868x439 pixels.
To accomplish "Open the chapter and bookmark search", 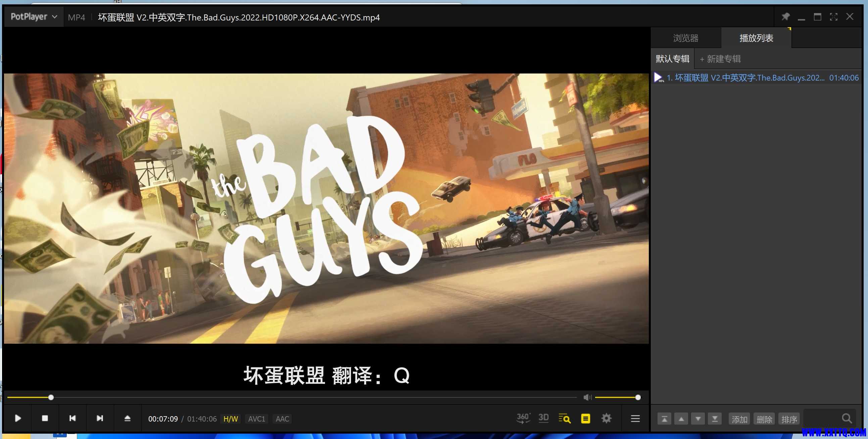I will pyautogui.click(x=565, y=419).
